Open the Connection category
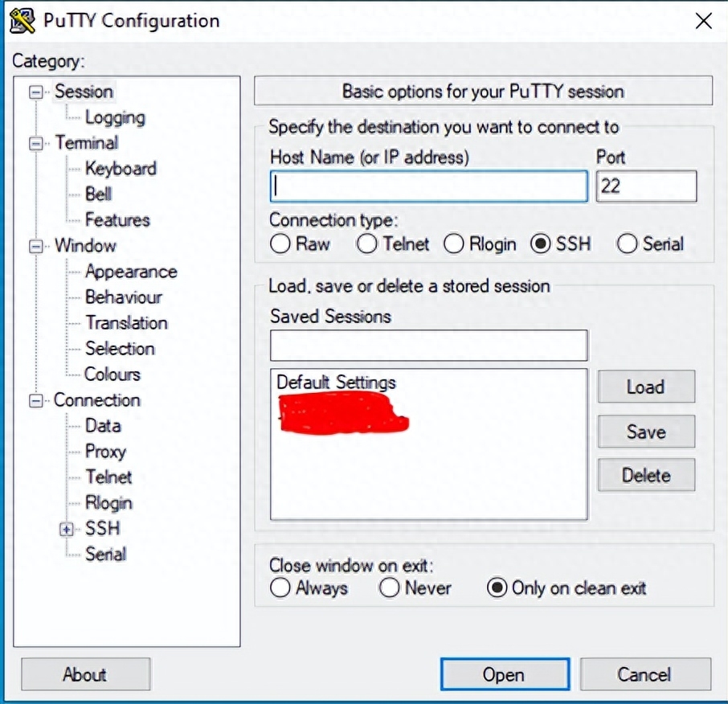 tap(97, 400)
